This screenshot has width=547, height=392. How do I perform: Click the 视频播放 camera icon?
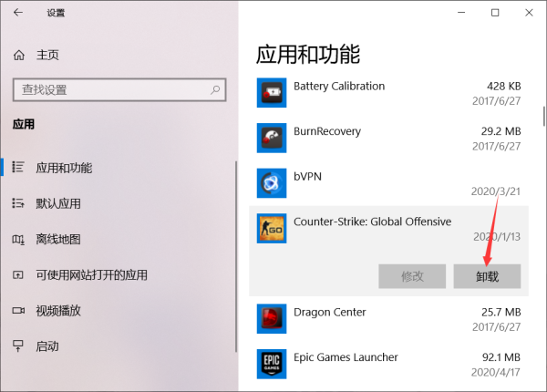(18, 310)
